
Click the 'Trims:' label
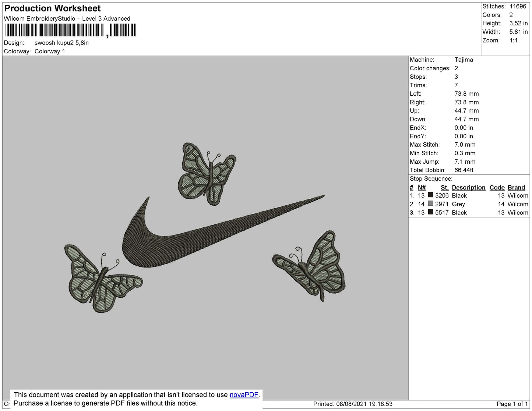(x=418, y=85)
